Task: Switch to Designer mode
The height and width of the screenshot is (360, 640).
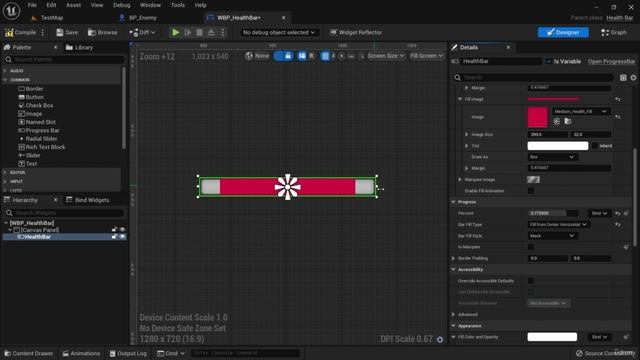Action: click(x=563, y=32)
